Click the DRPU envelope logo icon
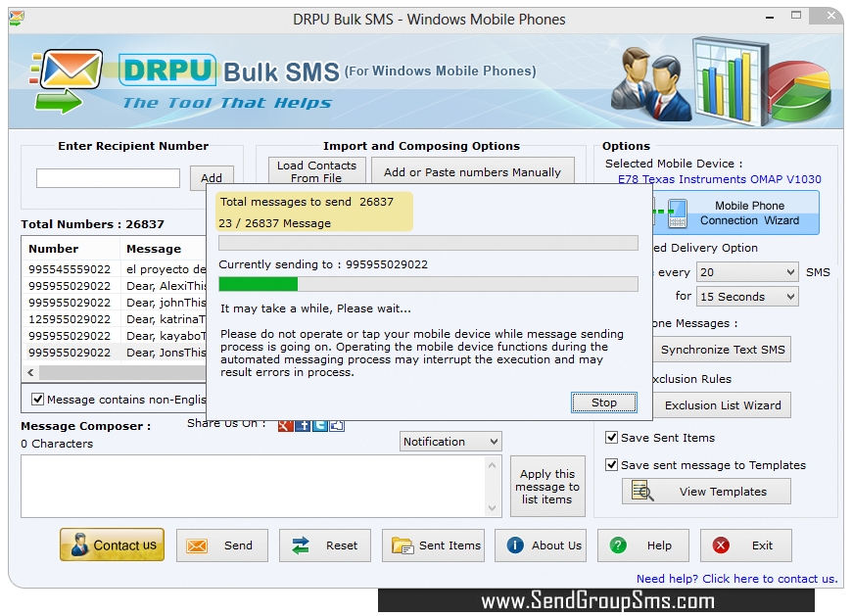Viewport: 852px width, 616px height. pos(66,80)
